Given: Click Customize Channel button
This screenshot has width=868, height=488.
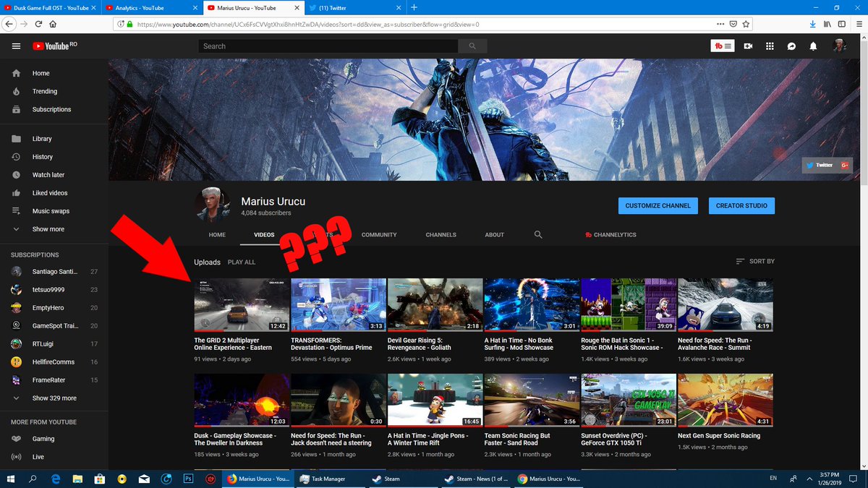Looking at the screenshot, I should 658,205.
